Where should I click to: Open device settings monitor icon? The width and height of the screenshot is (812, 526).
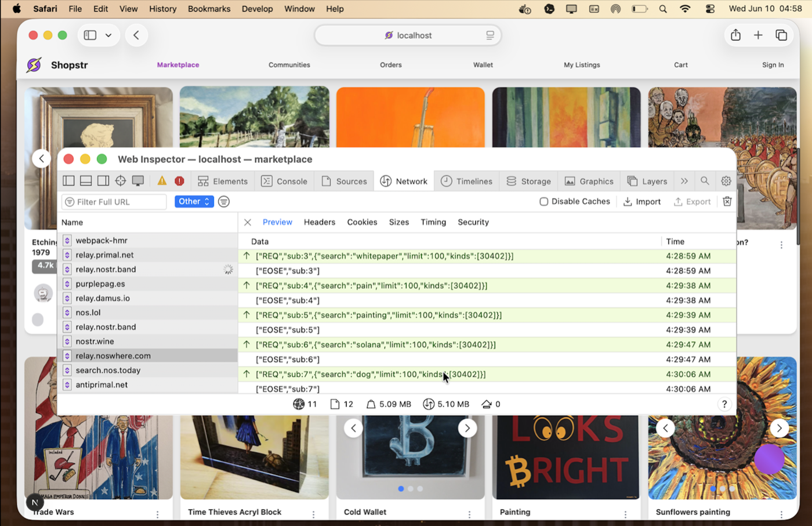pyautogui.click(x=138, y=181)
